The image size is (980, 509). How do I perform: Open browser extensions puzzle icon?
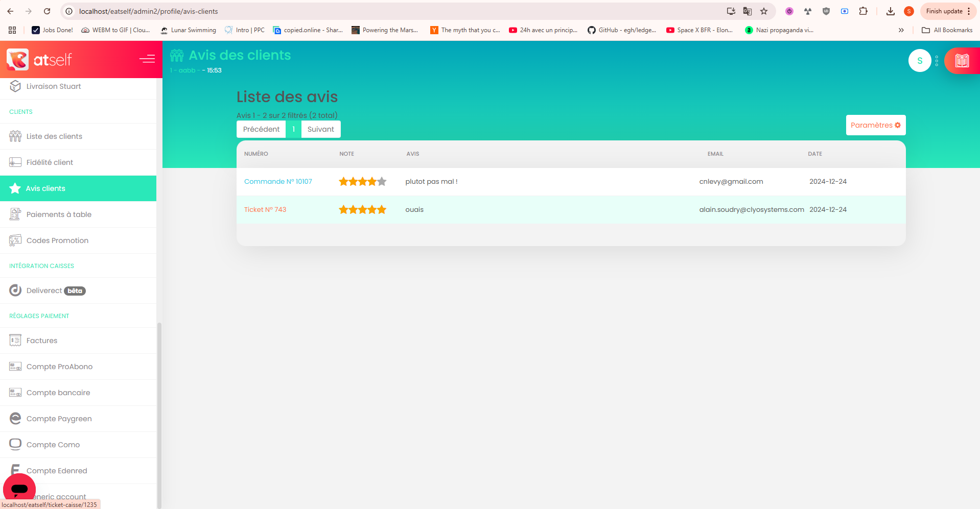(x=863, y=11)
